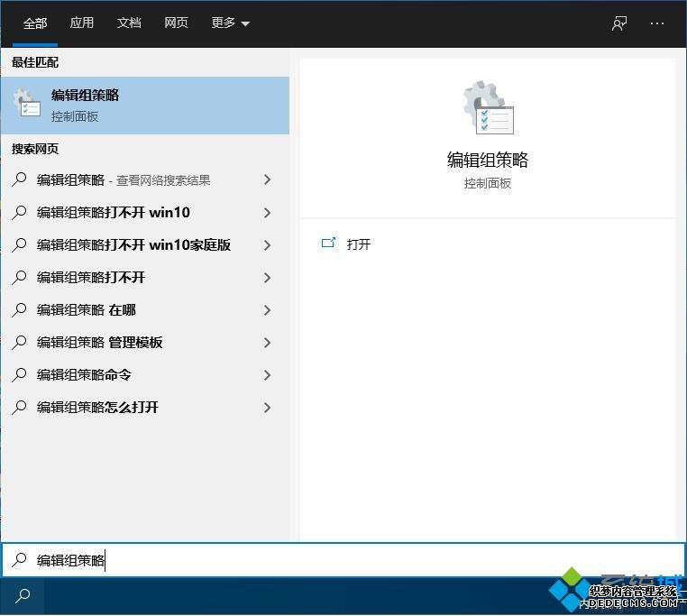Expand arrow for win10家庭版 suggestion row
Screen dimensions: 687x616
[267, 245]
